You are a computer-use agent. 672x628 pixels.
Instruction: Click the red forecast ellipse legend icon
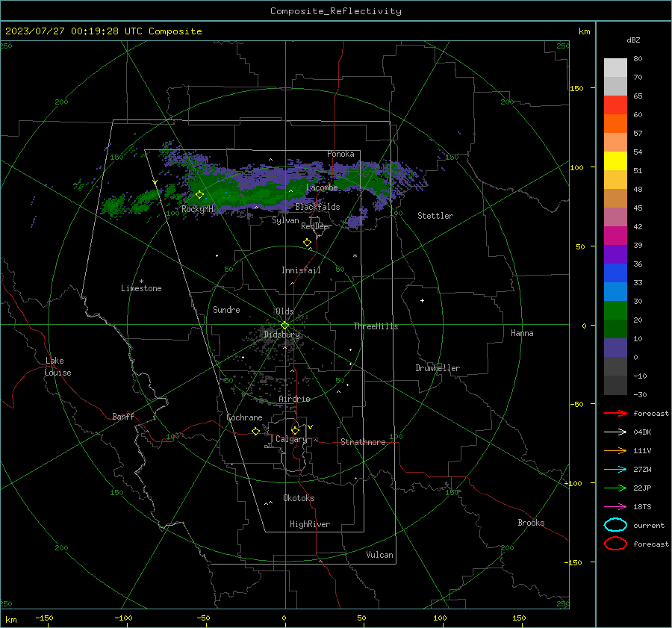(615, 543)
